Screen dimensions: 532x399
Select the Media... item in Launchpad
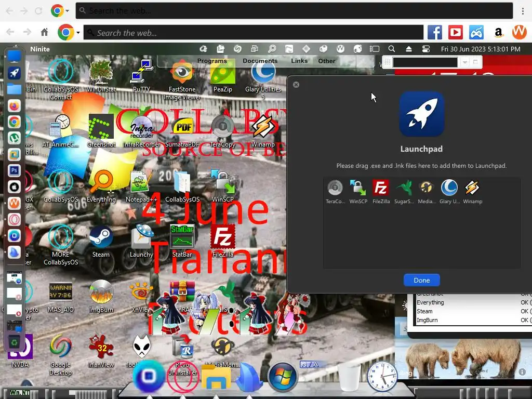[x=427, y=192]
